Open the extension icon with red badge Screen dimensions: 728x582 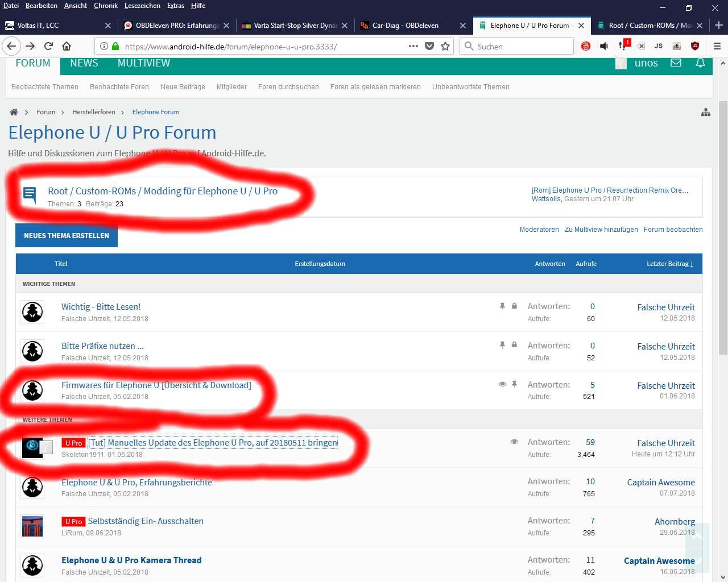click(624, 45)
